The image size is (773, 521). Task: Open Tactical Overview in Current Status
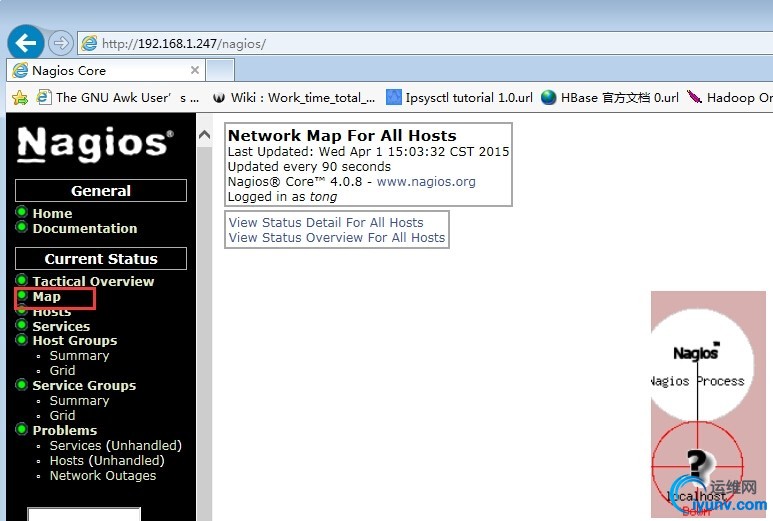pos(93,281)
